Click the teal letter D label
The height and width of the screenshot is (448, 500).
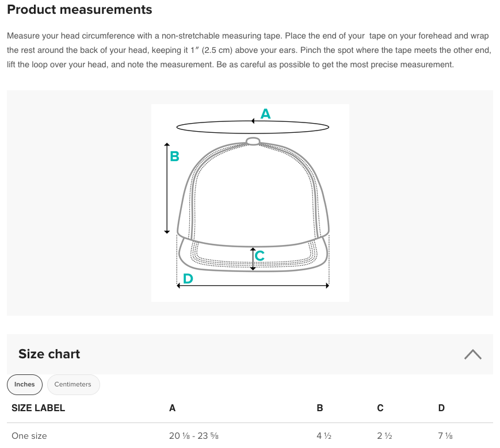tap(188, 278)
